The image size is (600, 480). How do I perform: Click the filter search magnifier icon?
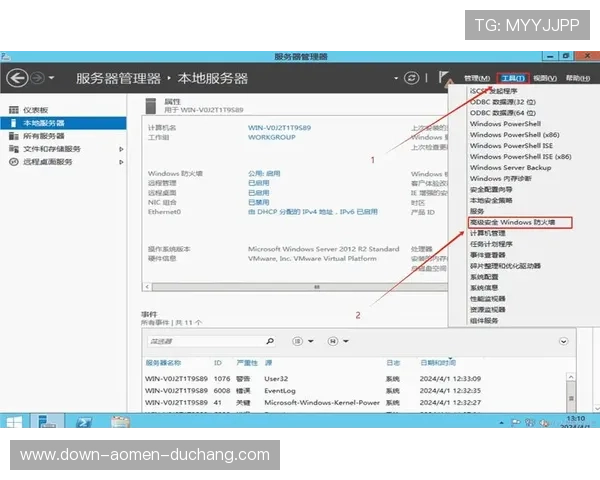pyautogui.click(x=270, y=341)
